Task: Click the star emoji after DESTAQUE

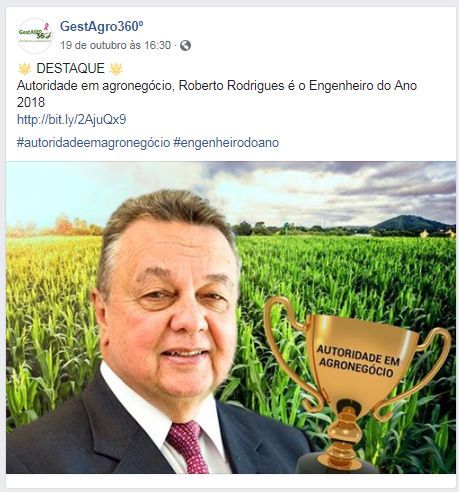Action: point(116,69)
